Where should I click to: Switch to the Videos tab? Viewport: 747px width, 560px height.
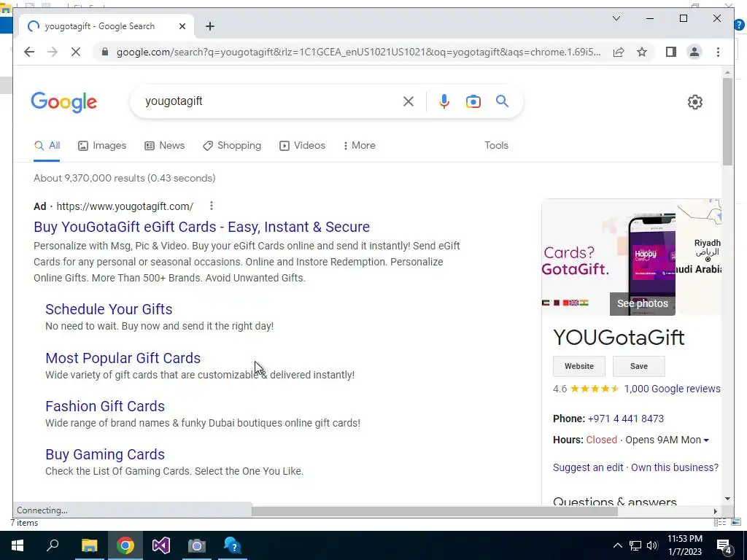302,145
